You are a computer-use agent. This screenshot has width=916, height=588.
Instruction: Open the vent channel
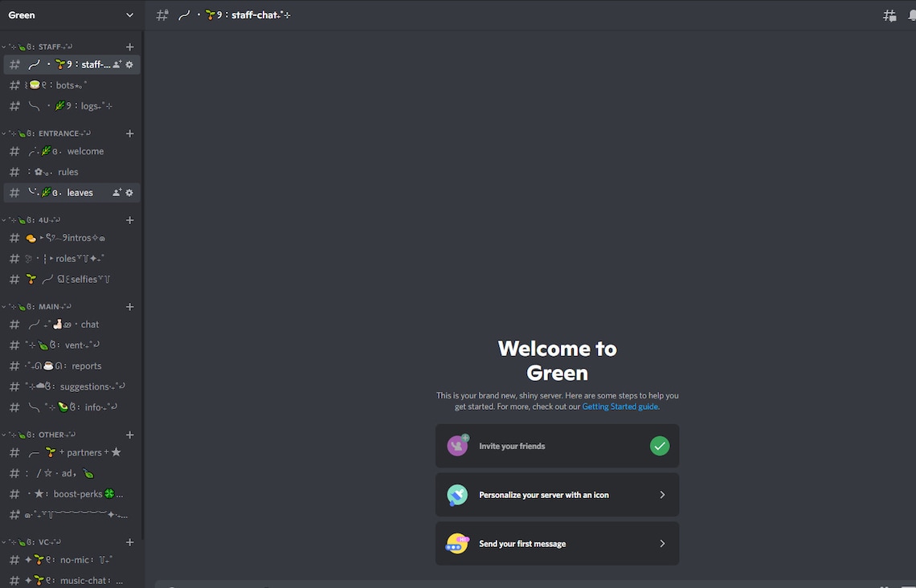point(72,345)
